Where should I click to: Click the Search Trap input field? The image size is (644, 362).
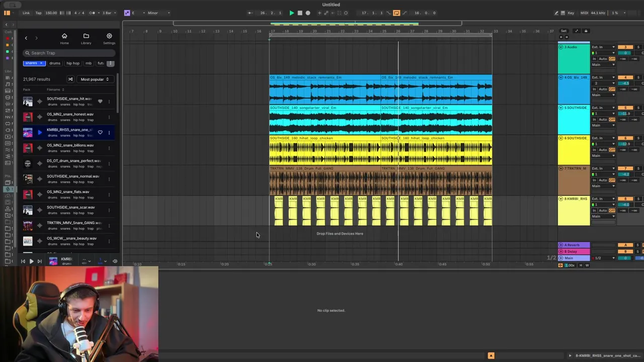tap(69, 53)
